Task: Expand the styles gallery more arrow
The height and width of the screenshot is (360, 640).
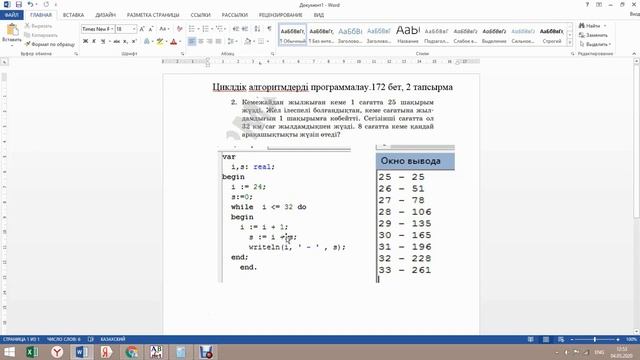Action: tap(570, 42)
